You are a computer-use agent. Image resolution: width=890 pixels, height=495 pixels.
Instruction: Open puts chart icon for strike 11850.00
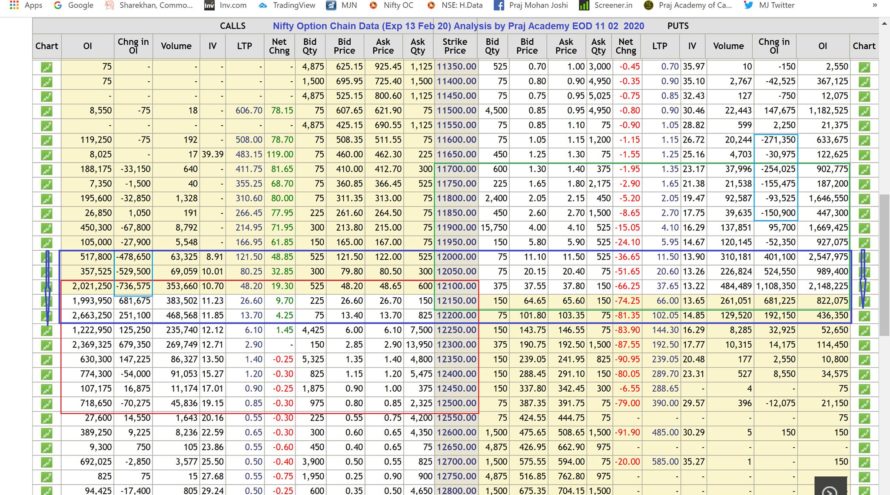coord(864,213)
